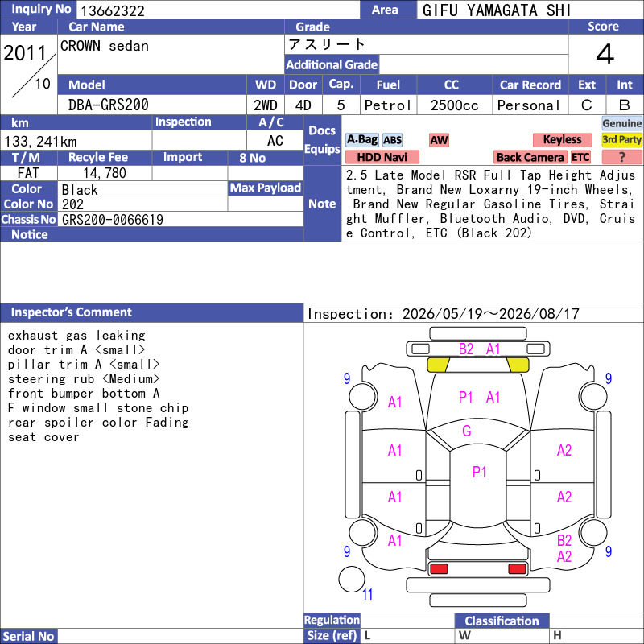This screenshot has width=644, height=644.
Task: Click the Max Payload label
Action: [266, 188]
